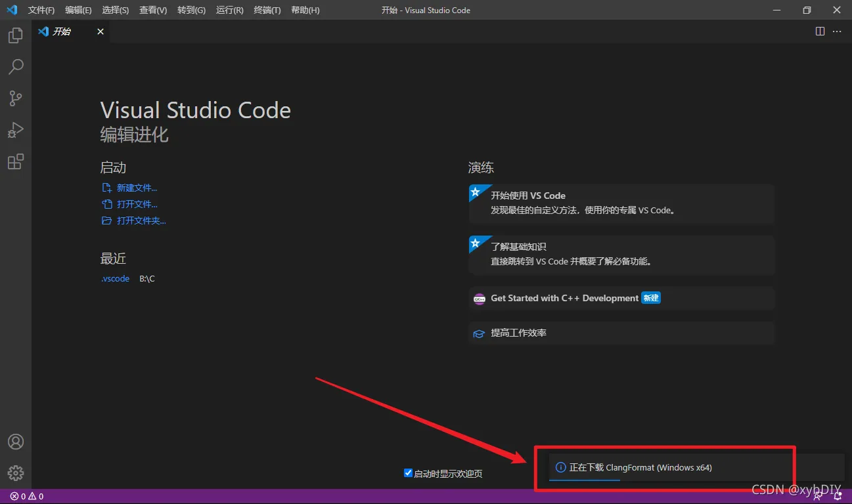This screenshot has height=504, width=852.
Task: Click the 正在下载 ClangFormat notification text
Action: tap(640, 468)
